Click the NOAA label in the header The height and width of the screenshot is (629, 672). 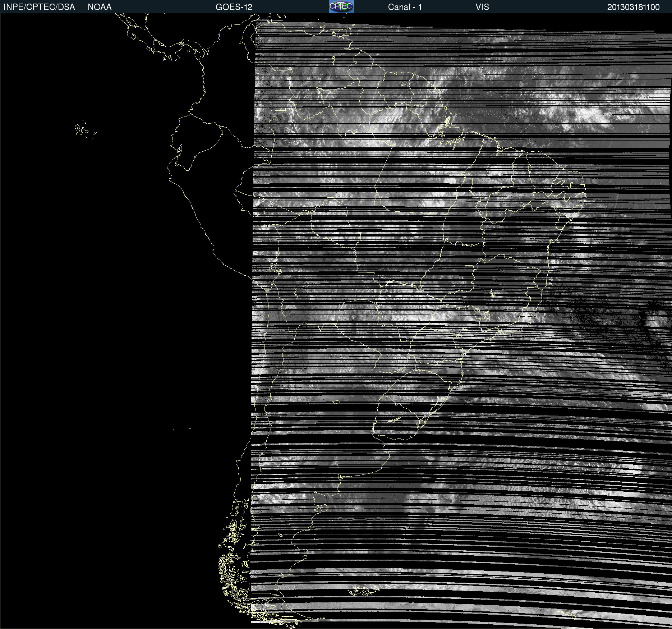(x=100, y=7)
